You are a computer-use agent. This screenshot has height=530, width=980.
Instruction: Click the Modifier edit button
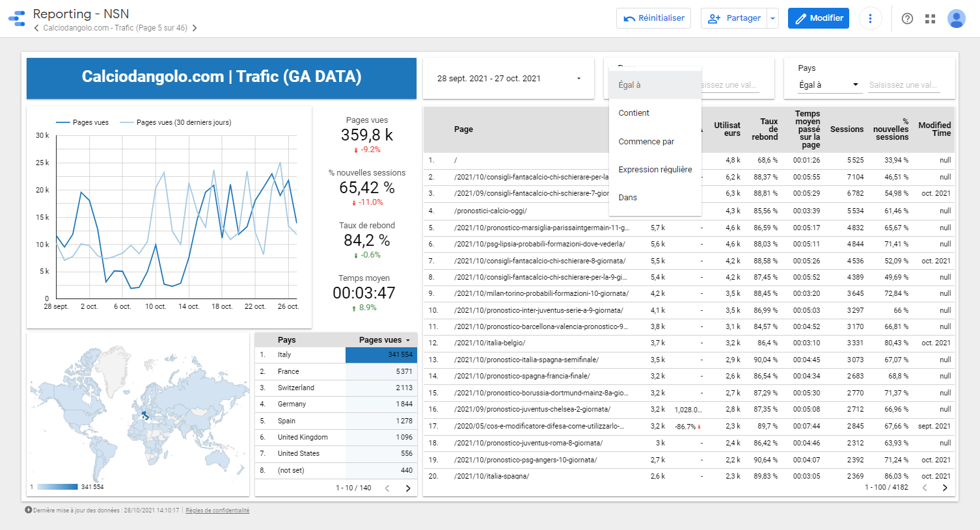pos(818,18)
